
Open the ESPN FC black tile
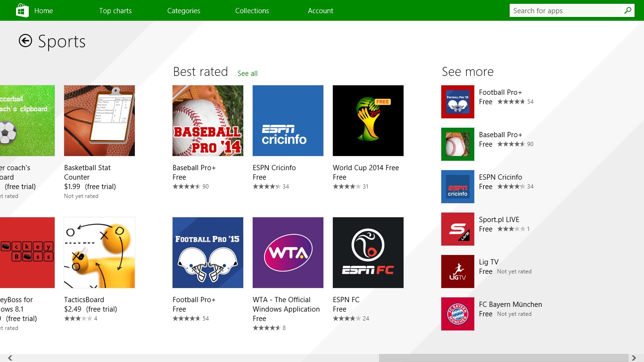coord(368,253)
